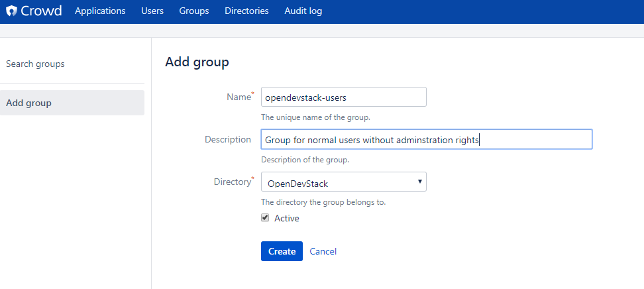Click the Name field label
This screenshot has width=644, height=289.
click(x=238, y=97)
